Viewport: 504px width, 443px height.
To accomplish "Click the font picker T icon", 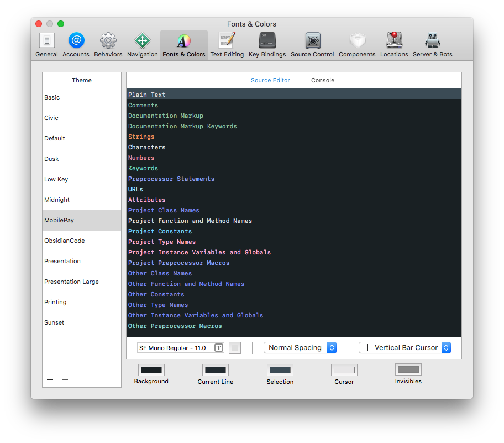I will [x=219, y=348].
